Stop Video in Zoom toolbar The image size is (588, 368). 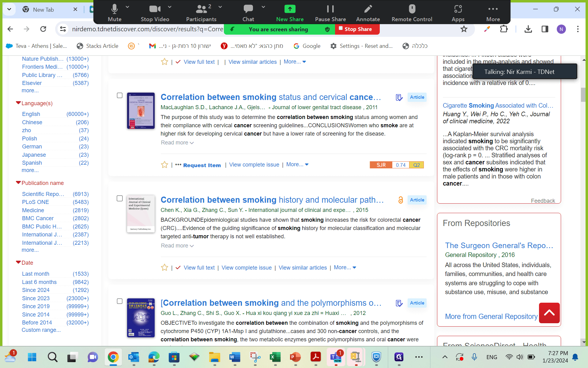coord(155,13)
